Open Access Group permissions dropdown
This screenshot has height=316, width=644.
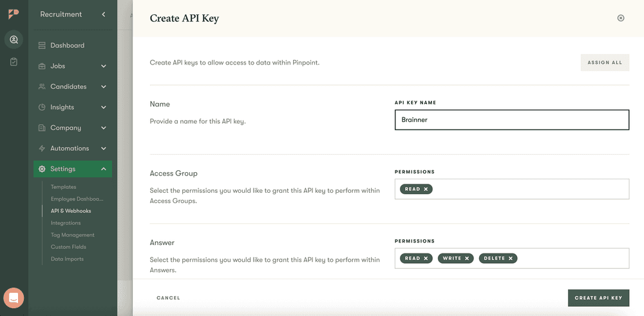[x=512, y=189]
